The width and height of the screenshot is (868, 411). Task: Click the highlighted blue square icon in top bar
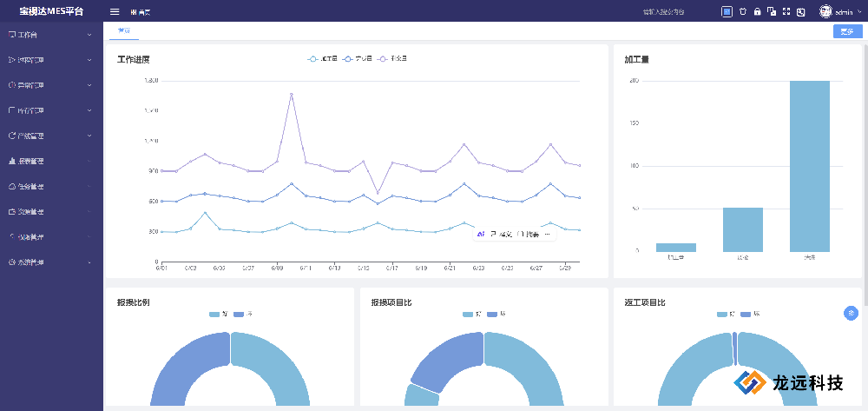[x=727, y=12]
